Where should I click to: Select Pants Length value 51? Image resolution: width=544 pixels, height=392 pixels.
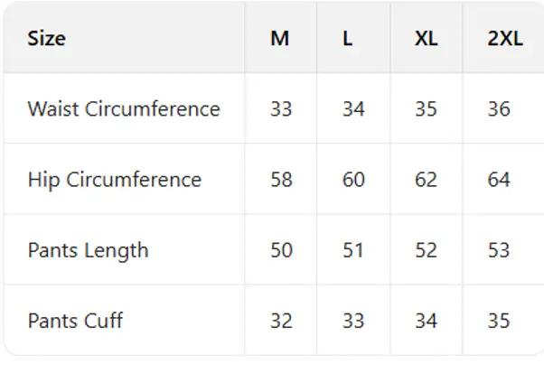point(353,250)
